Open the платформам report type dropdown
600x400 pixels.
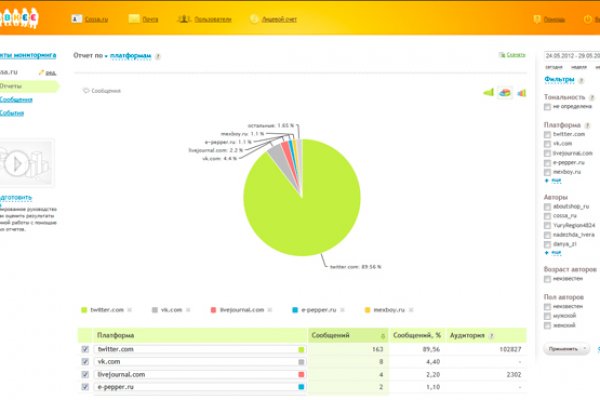pos(131,57)
